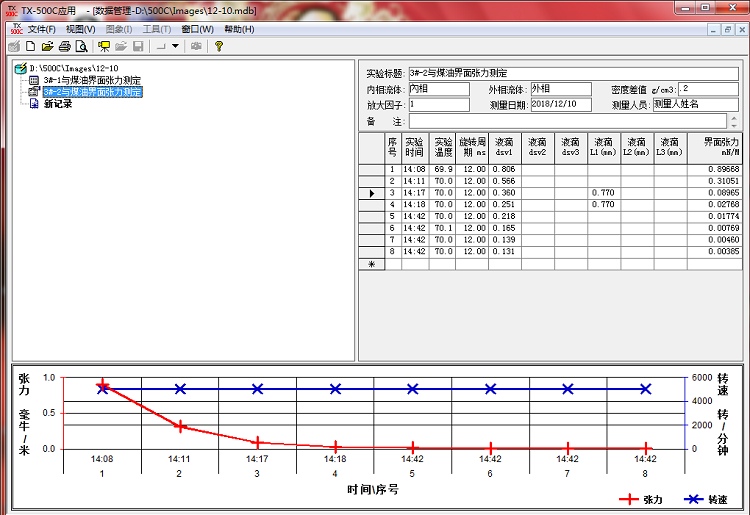This screenshot has height=515, width=750.
Task: Select 3#-1与煤油界面张力测定 in the tree
Action: 92,80
